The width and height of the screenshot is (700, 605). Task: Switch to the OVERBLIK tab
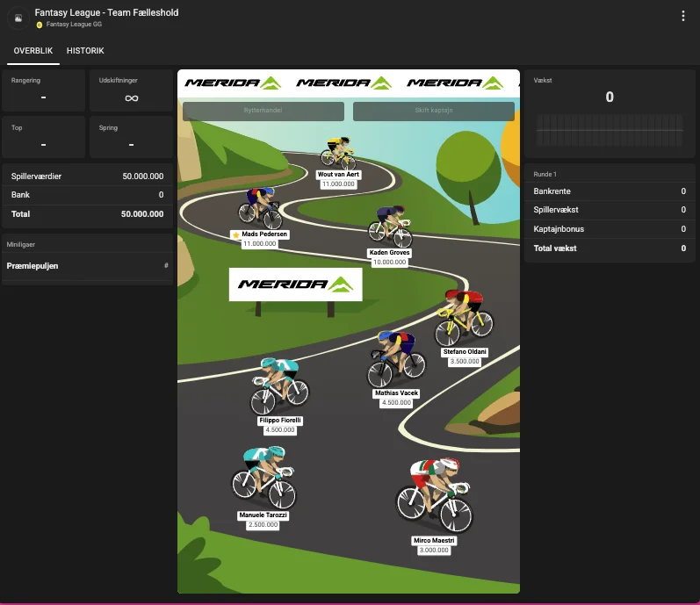click(33, 51)
